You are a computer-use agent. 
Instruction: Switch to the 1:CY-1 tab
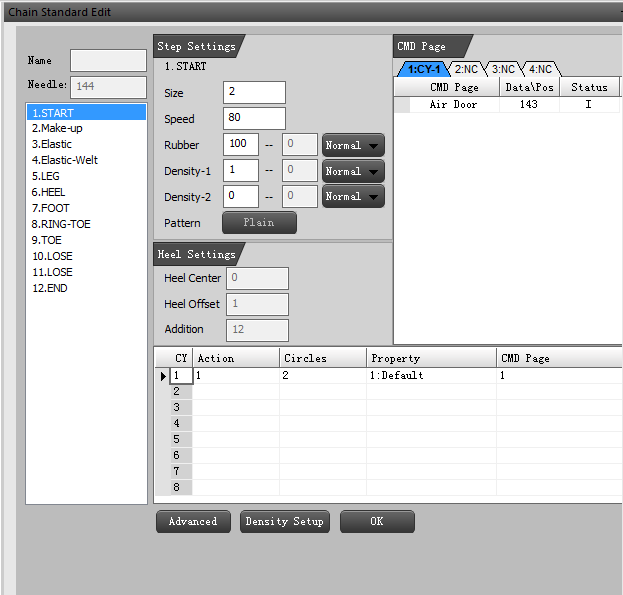pos(424,69)
